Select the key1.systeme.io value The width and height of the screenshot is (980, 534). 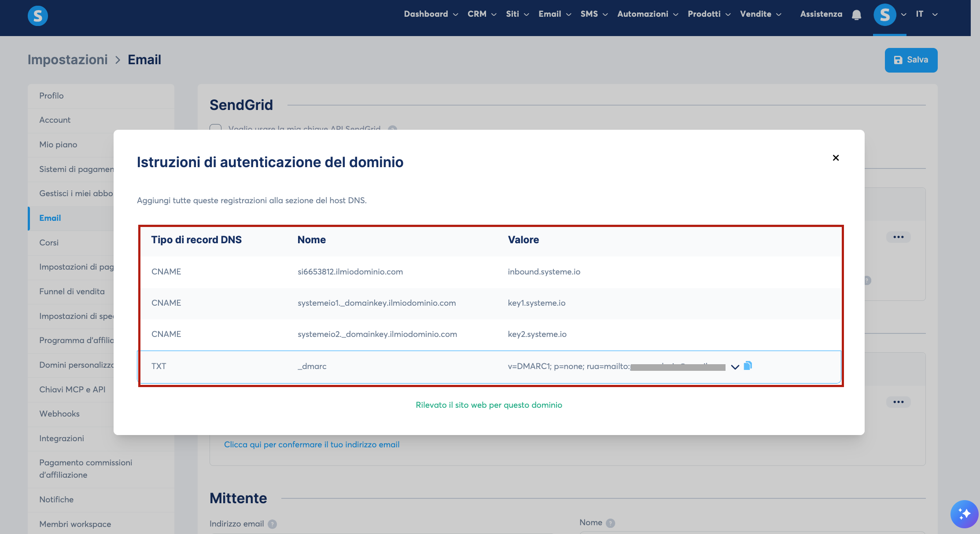pos(536,303)
